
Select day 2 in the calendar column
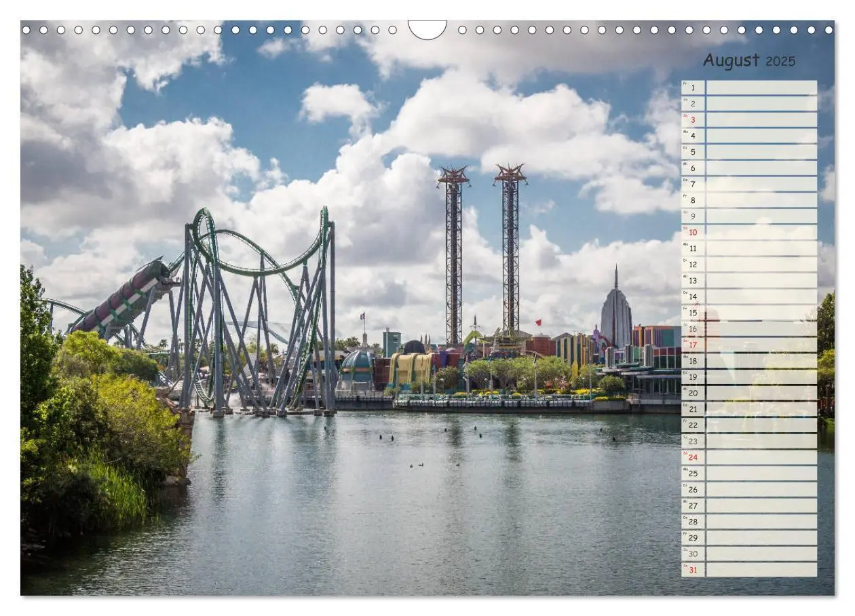pyautogui.click(x=693, y=104)
